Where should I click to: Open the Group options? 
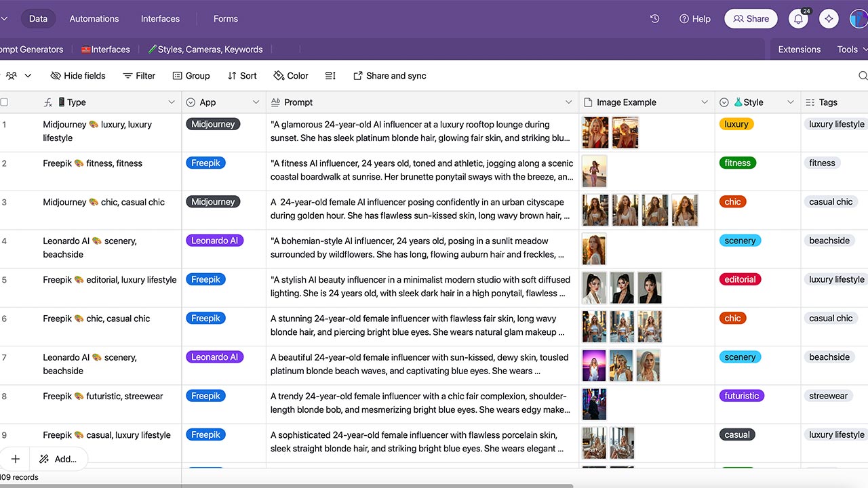pyautogui.click(x=191, y=76)
